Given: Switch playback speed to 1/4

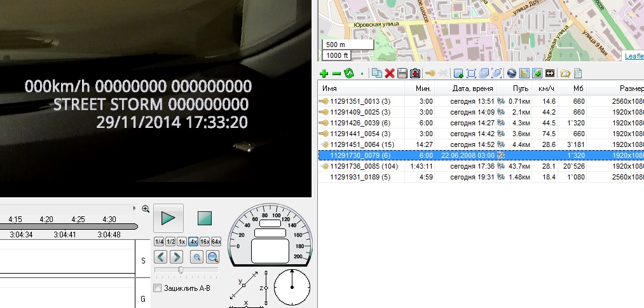Looking at the screenshot, I should pyautogui.click(x=159, y=242).
